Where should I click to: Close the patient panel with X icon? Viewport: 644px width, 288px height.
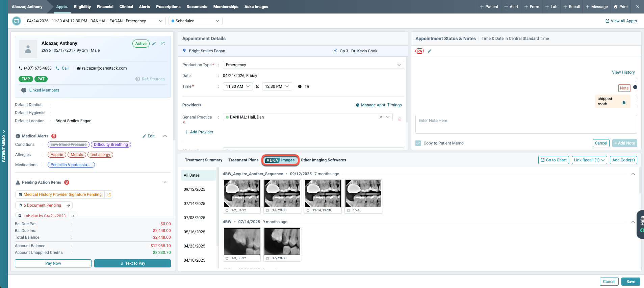point(637,7)
